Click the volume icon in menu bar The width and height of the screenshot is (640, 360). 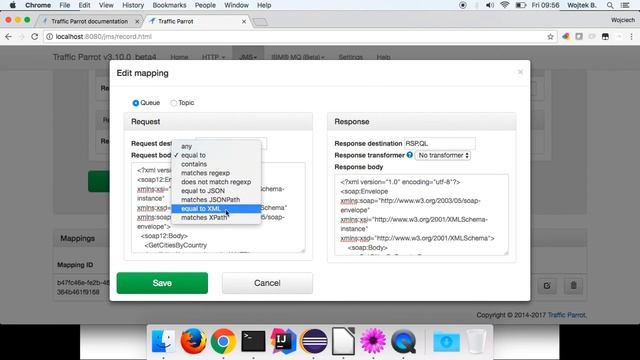490,5
